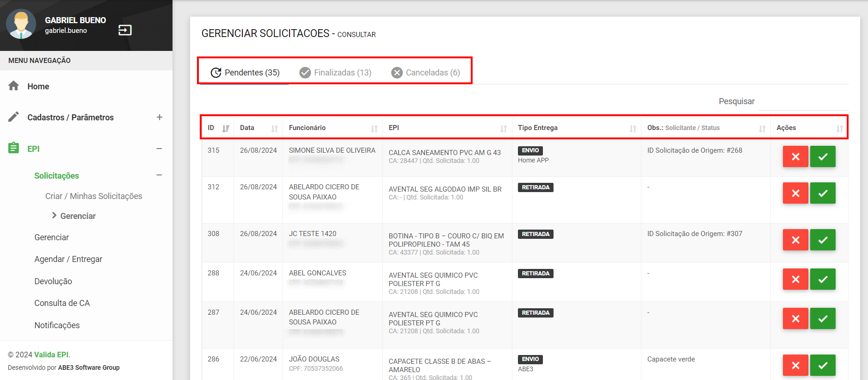This screenshot has width=868, height=380.
Task: Go to Devolução page
Action: pos(53,281)
